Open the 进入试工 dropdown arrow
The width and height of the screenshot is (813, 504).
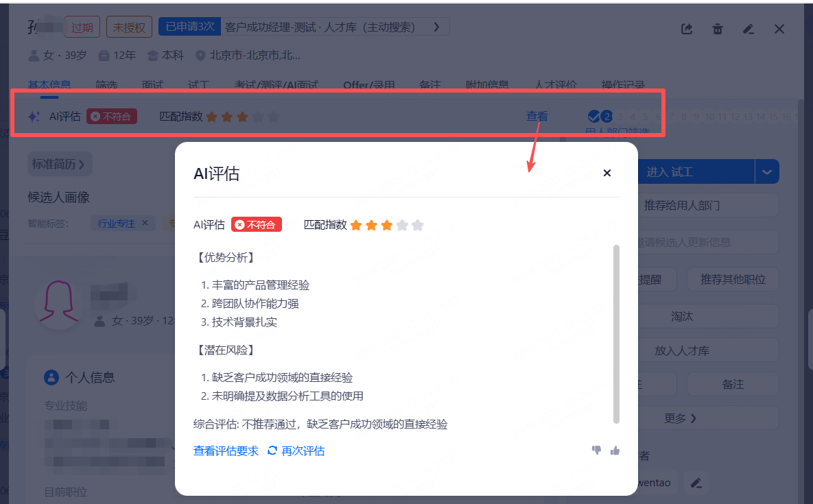click(767, 172)
